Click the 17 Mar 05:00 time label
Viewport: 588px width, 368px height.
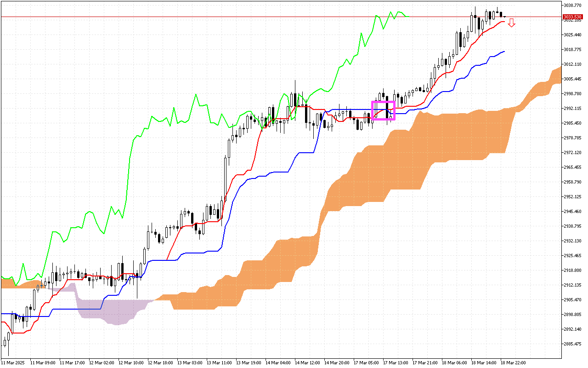365,363
